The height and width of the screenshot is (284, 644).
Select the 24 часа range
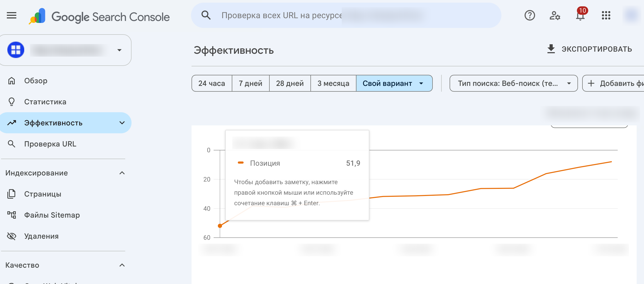(212, 83)
